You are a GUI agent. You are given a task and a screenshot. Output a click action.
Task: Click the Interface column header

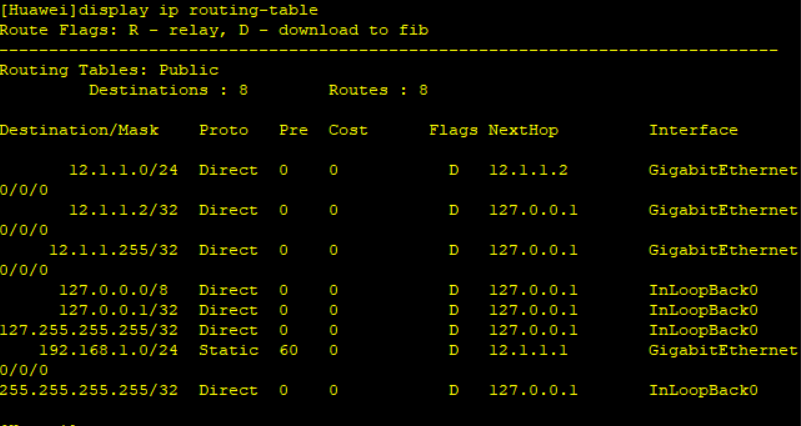click(693, 130)
